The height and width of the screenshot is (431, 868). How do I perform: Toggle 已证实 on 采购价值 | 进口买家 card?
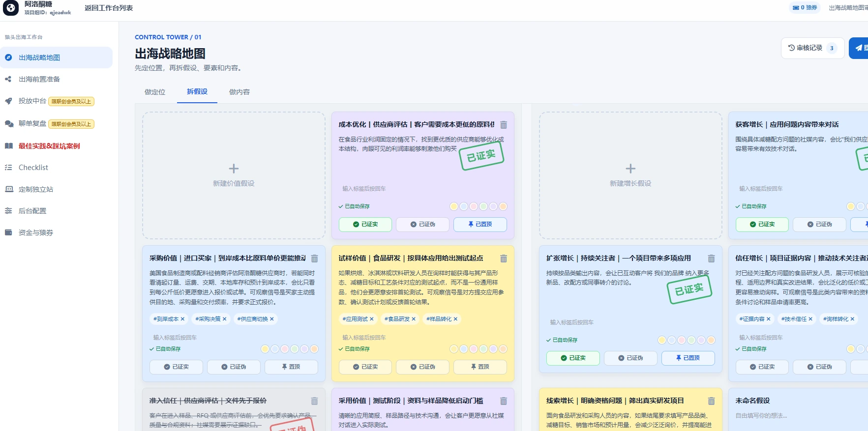(x=176, y=367)
